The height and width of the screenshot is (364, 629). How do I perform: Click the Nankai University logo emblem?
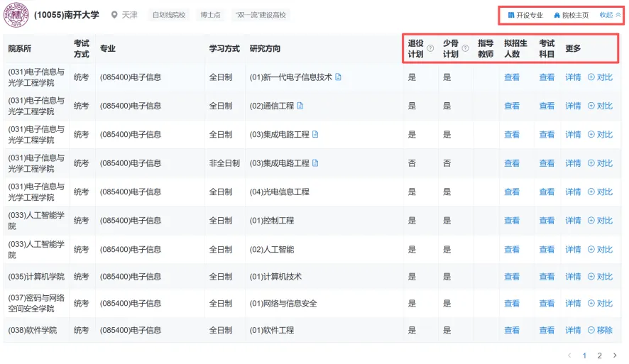16,15
